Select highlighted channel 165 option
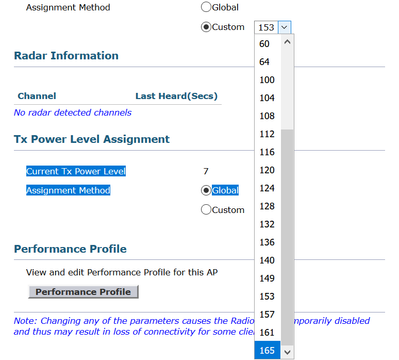The height and width of the screenshot is (360, 399). [268, 350]
